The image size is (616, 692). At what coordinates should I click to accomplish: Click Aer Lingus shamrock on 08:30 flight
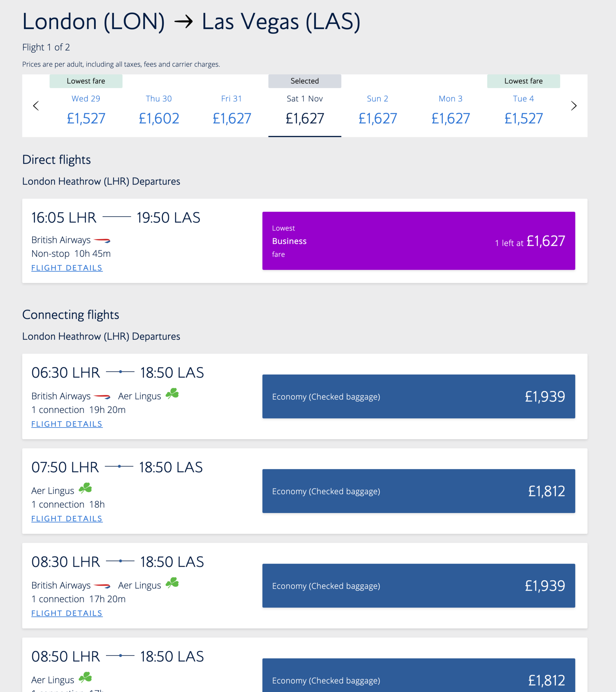pyautogui.click(x=172, y=583)
